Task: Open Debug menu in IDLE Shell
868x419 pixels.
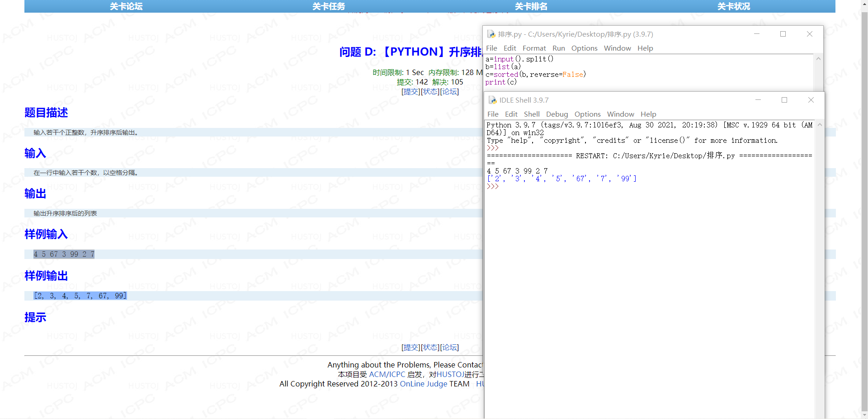Action: [557, 114]
